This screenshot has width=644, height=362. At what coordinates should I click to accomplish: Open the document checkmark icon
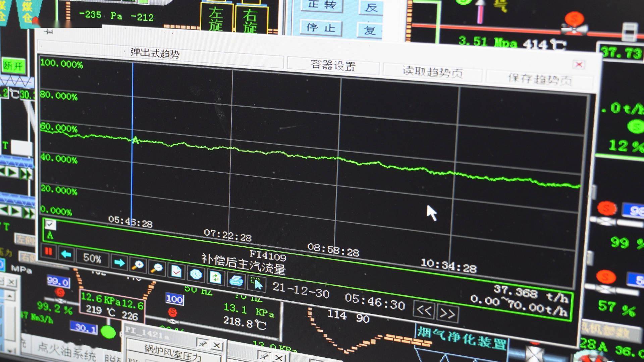point(176,271)
